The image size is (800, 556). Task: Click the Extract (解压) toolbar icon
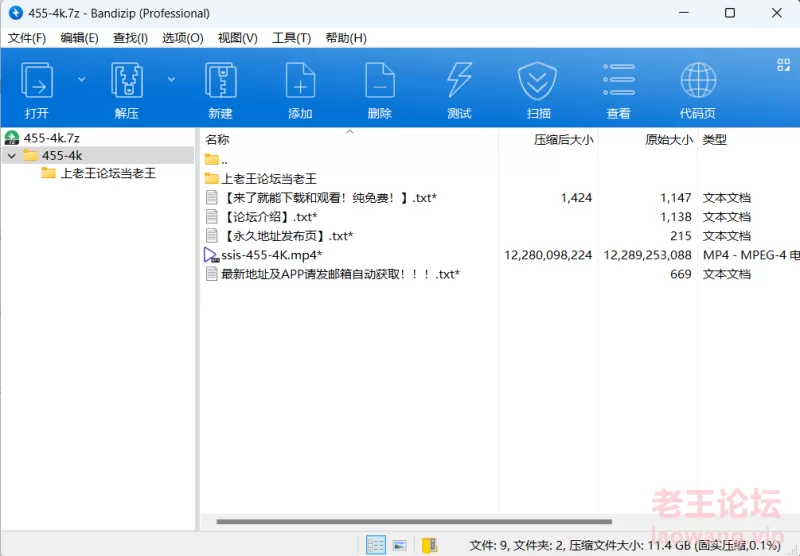click(x=127, y=80)
